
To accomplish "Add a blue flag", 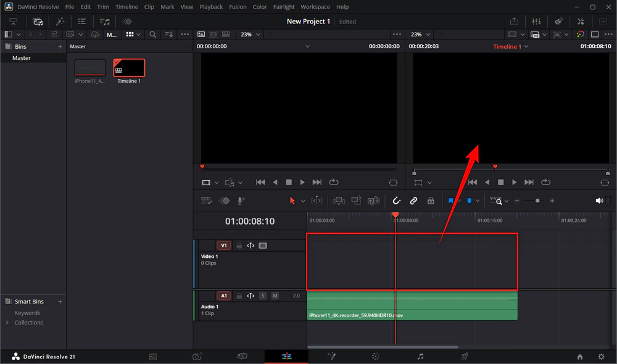I will (x=450, y=201).
